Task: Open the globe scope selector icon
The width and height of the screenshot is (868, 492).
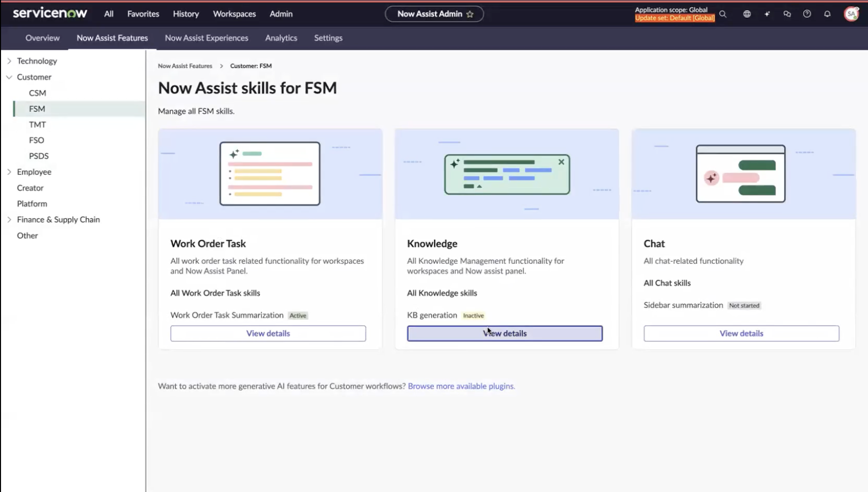Action: click(x=747, y=14)
